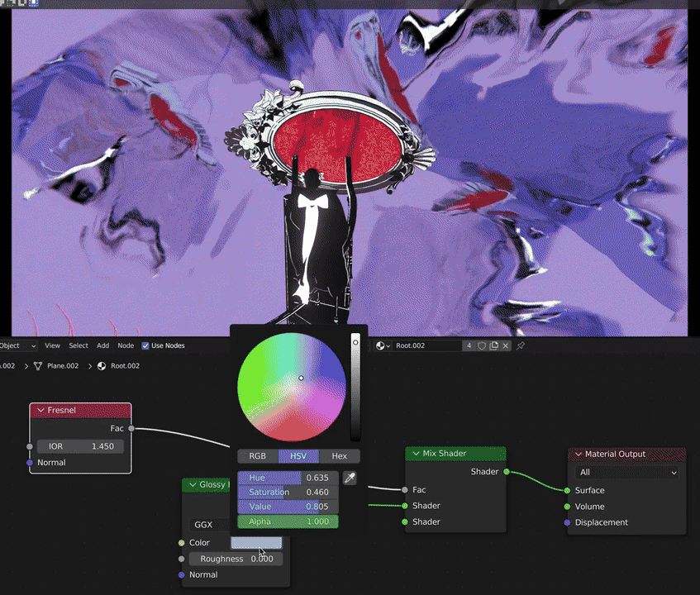700x595 pixels.
Task: Open the Select menu in node editor
Action: click(x=79, y=345)
